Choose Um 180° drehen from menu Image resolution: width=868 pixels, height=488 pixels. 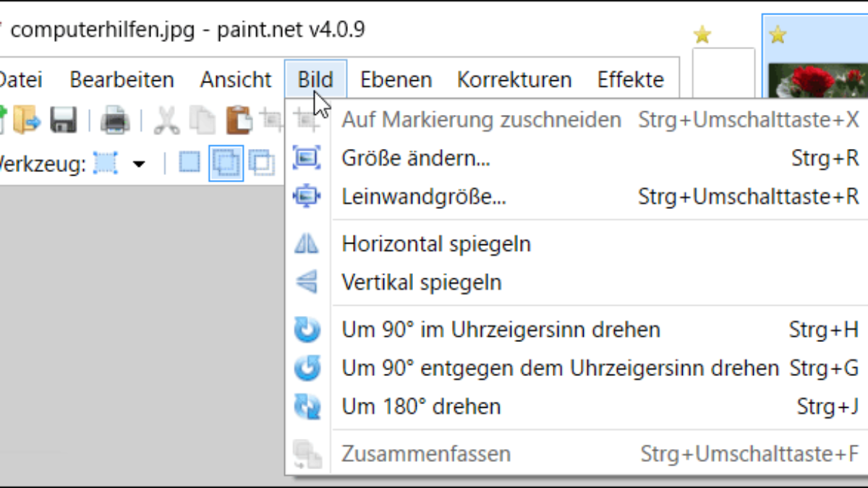point(576,406)
